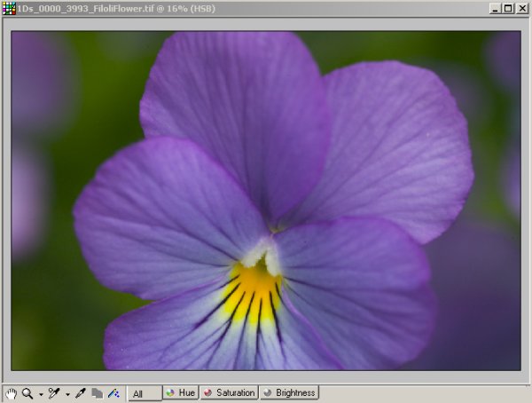The image size is (532, 403).
Task: Click the color grid icon in title bar
Action: coord(9,9)
